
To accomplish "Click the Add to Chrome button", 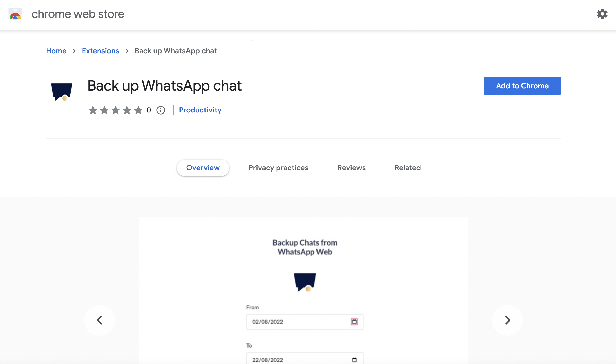I will (522, 86).
